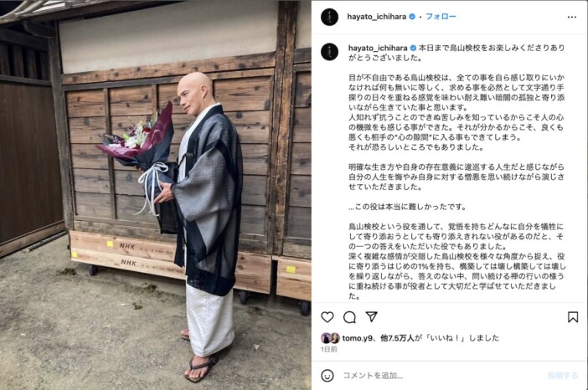Open tomo.y9 profile from likes line
Viewport: 588px width, 390px height.
tap(357, 338)
